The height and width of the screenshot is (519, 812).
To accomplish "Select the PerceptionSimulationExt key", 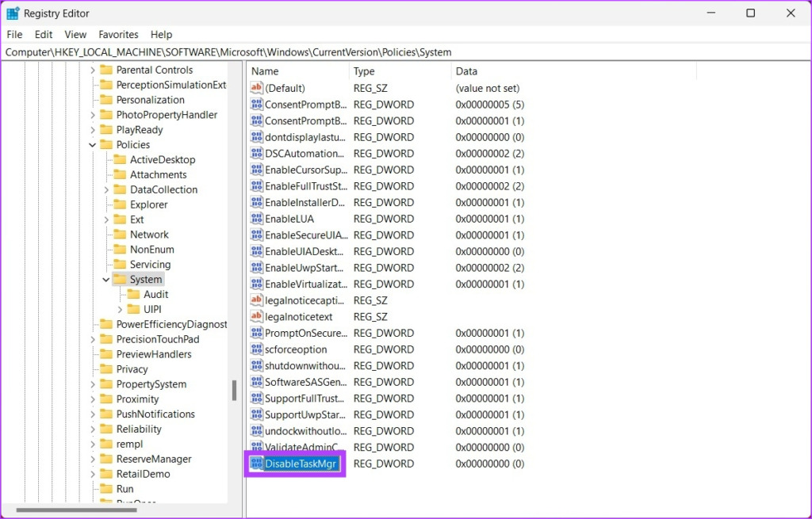I will (171, 85).
